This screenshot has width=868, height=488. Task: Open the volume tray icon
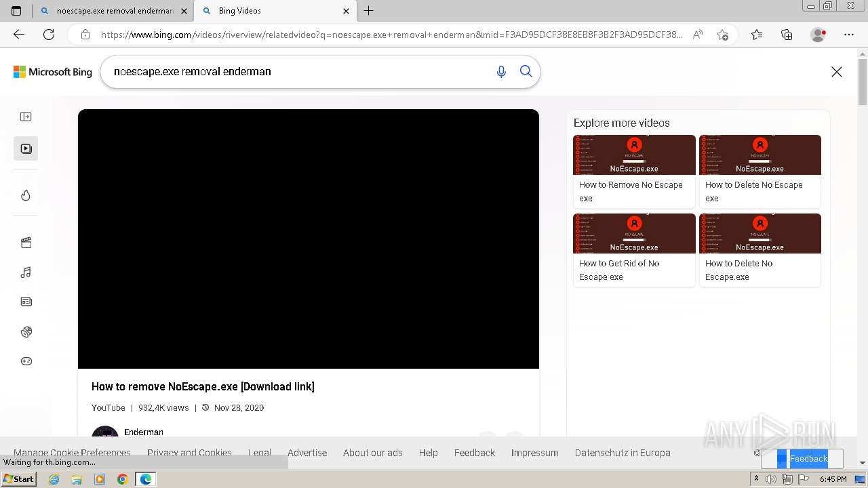point(771,479)
